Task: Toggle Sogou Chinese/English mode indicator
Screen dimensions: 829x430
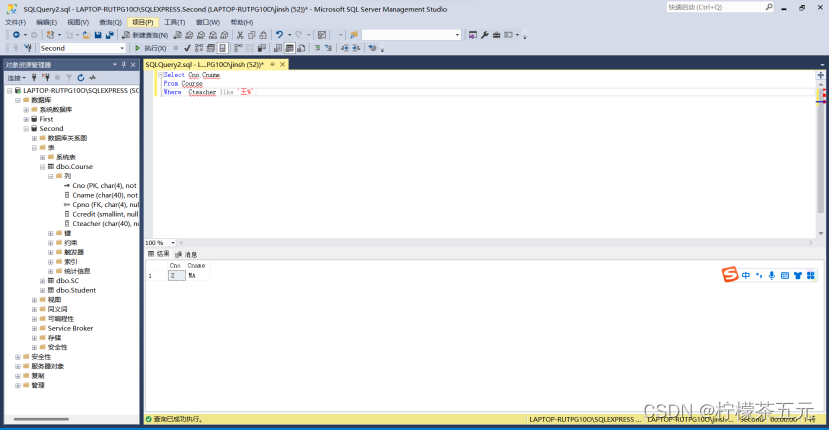Action: point(745,276)
